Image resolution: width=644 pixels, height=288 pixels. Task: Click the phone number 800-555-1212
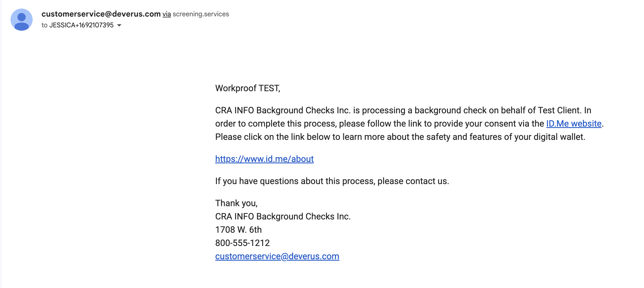click(242, 243)
